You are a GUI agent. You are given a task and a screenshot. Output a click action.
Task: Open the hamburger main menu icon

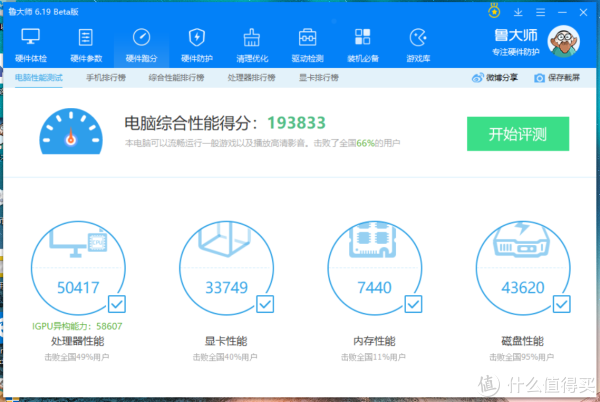(540, 12)
